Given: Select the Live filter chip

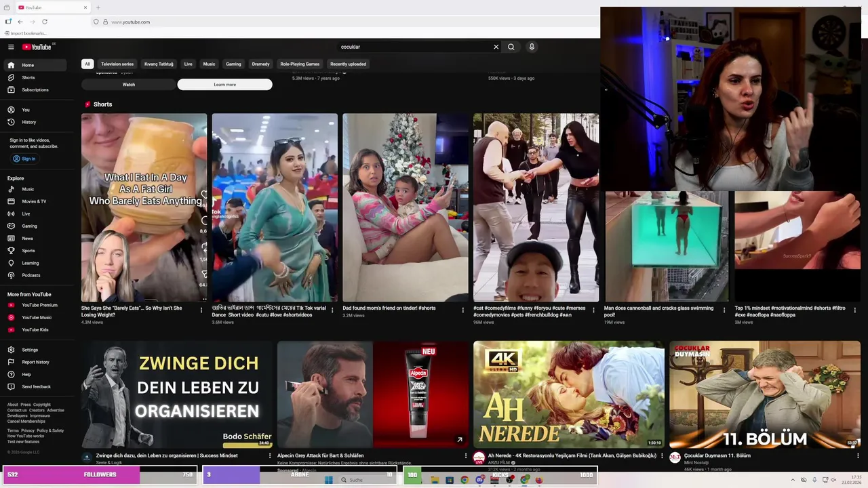Looking at the screenshot, I should [x=188, y=64].
